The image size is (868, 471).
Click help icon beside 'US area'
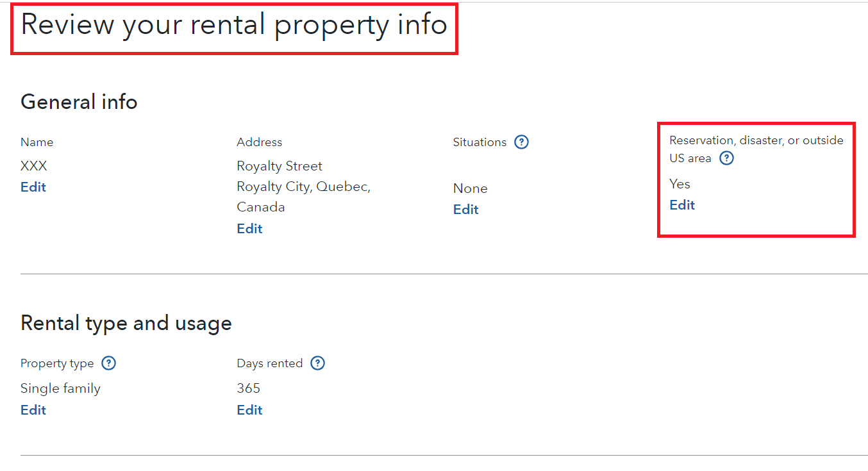pos(726,158)
